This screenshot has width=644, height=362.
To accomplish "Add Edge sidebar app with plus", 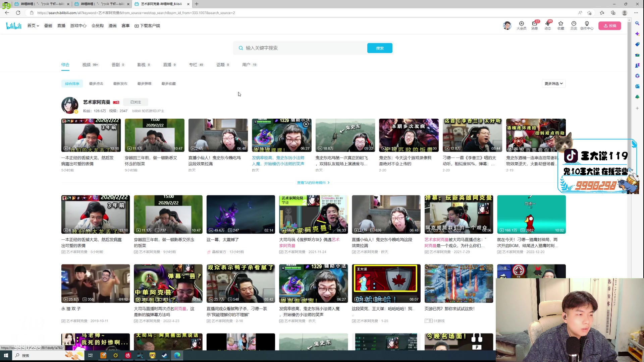I will pos(637,108).
